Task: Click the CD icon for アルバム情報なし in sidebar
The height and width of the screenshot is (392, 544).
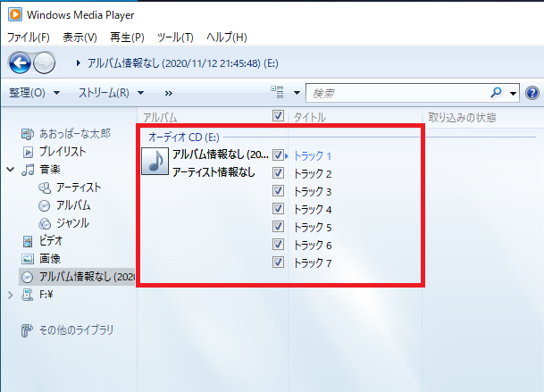Action: 28,277
